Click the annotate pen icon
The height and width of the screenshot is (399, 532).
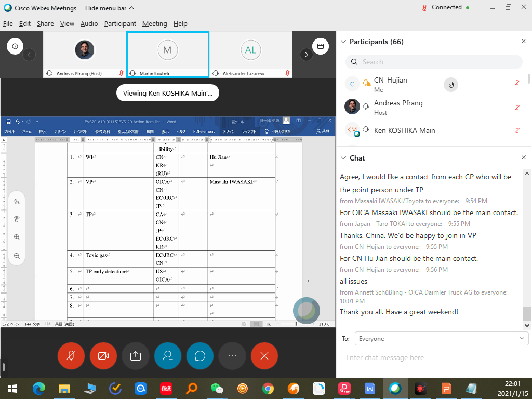tap(17, 201)
